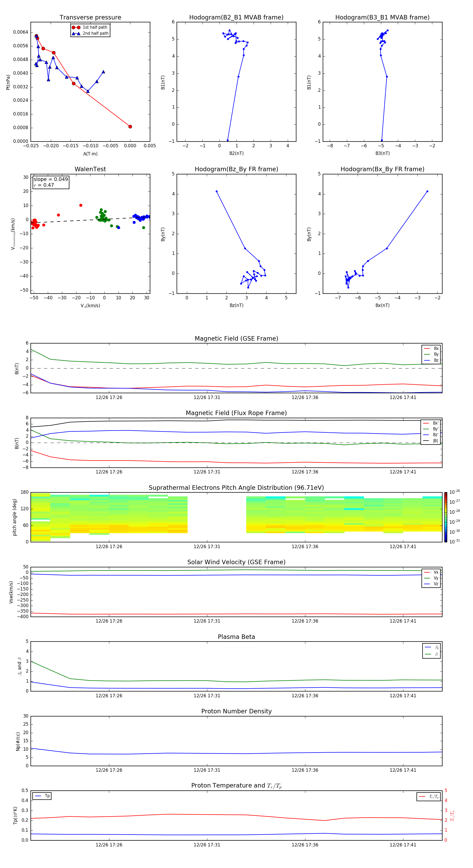
Task: Select the "Te/Tp" legend entry
Action: pyautogui.click(x=429, y=796)
